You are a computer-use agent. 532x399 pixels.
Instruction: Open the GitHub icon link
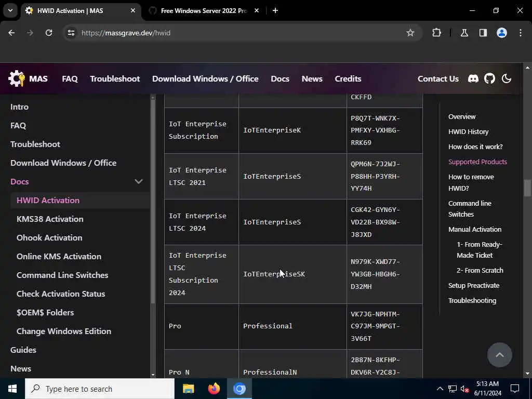(489, 79)
